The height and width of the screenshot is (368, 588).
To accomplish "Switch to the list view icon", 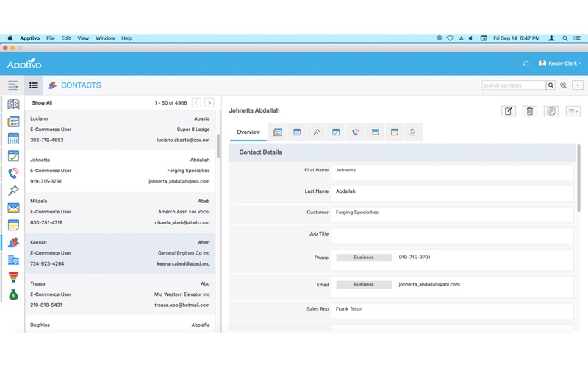I will point(34,85).
